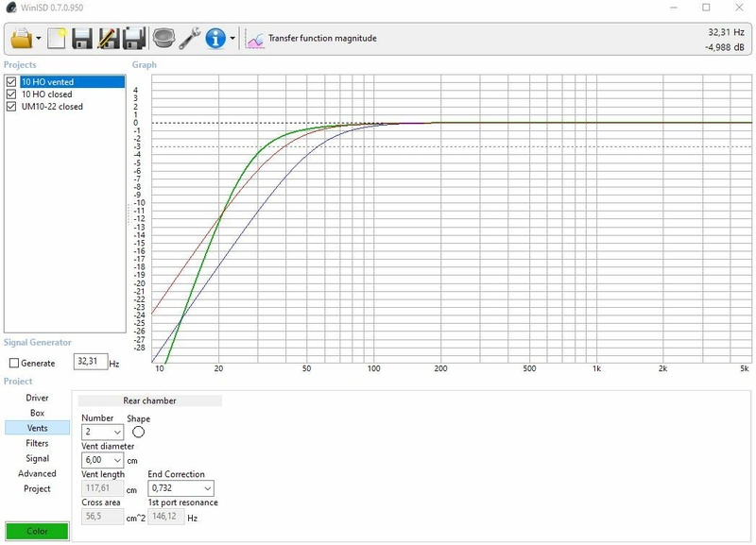Expand the dropdown arrow beside info icon
The width and height of the screenshot is (756, 545).
coord(232,38)
